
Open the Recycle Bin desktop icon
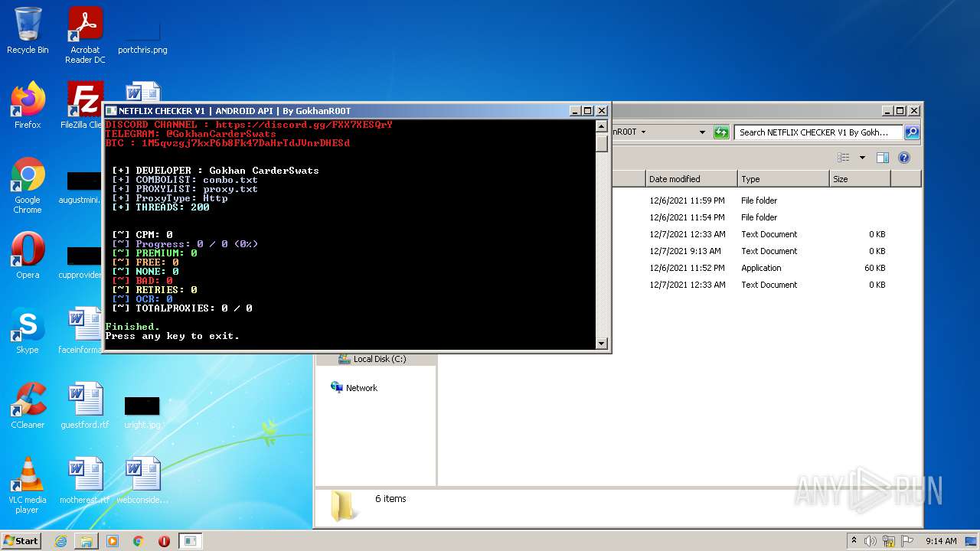[28, 31]
